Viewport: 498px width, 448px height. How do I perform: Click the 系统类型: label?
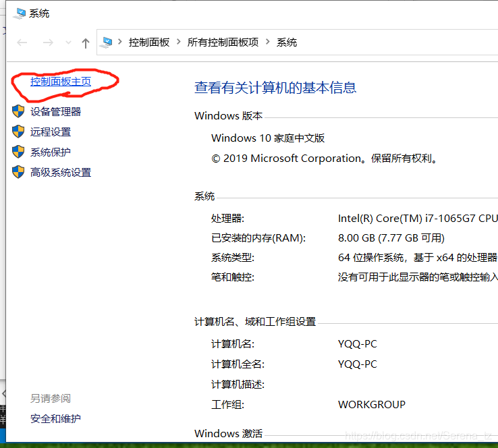(233, 258)
